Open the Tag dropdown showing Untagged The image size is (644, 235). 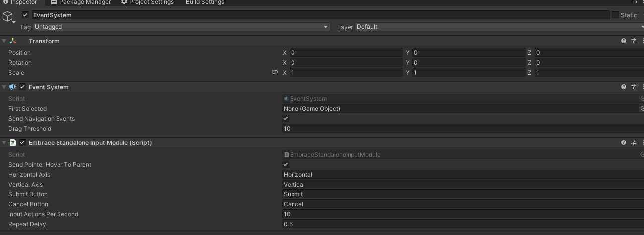pos(181,27)
